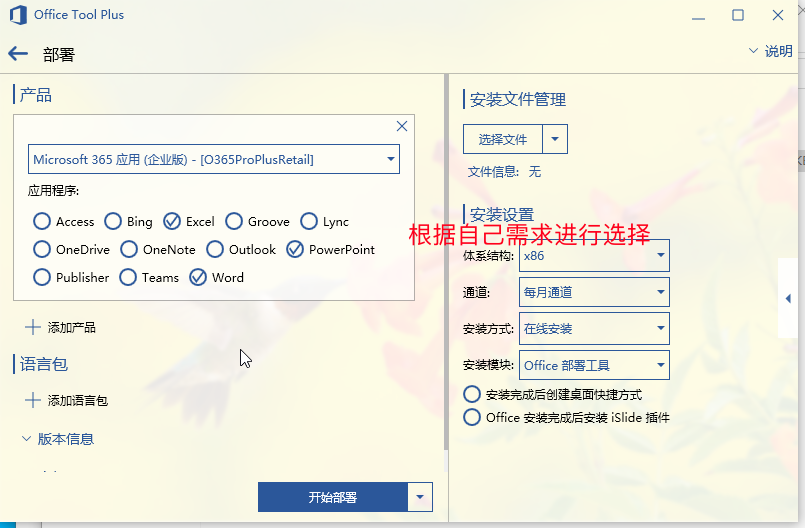Click the 开始部署 button

click(333, 497)
